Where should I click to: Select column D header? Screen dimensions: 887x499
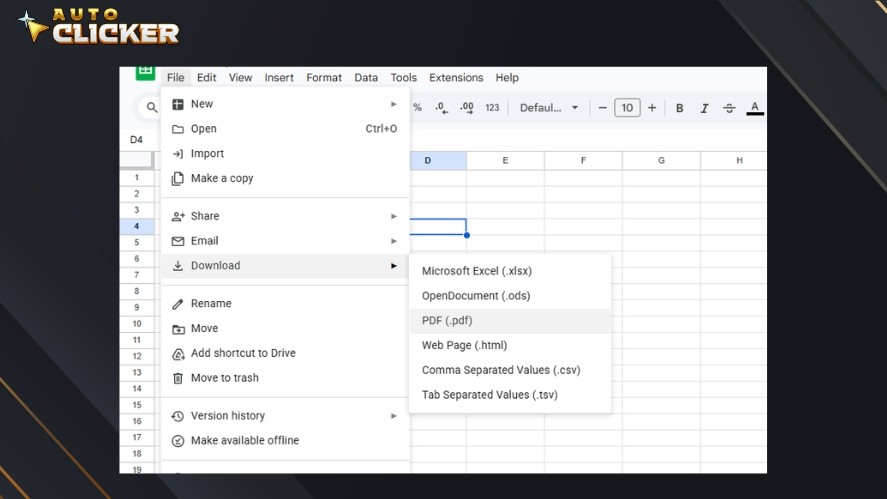438,161
